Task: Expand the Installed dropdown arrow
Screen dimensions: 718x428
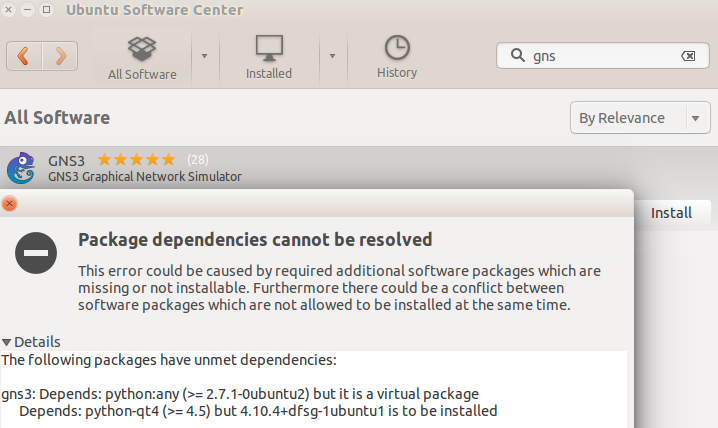Action: tap(332, 56)
